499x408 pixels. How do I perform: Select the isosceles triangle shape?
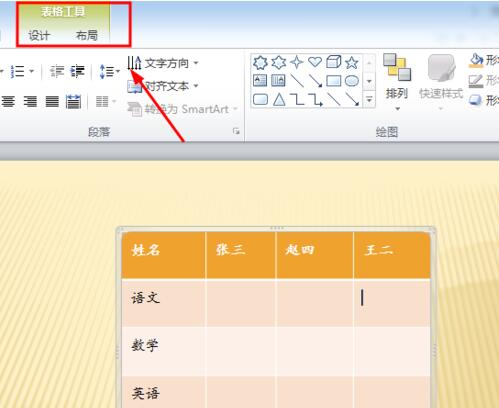(279, 99)
